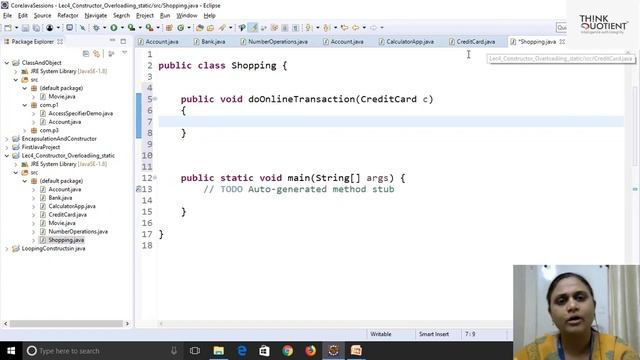This screenshot has height=360, width=640.
Task: Expand the com.p3 package node
Action: (x=25, y=130)
